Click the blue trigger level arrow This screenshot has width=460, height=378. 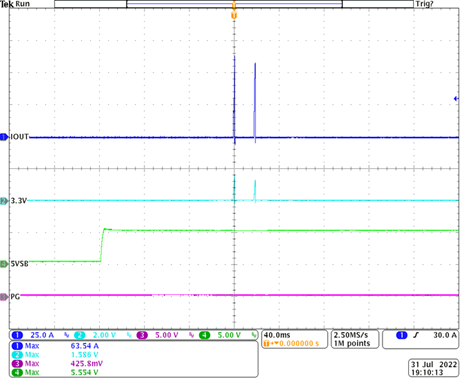[456, 99]
